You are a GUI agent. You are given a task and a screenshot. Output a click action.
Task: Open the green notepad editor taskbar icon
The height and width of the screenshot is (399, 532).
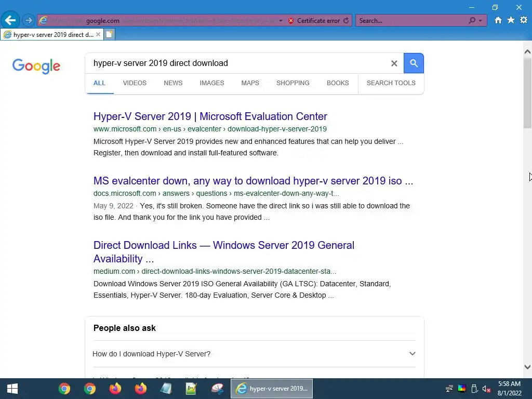coord(191,389)
